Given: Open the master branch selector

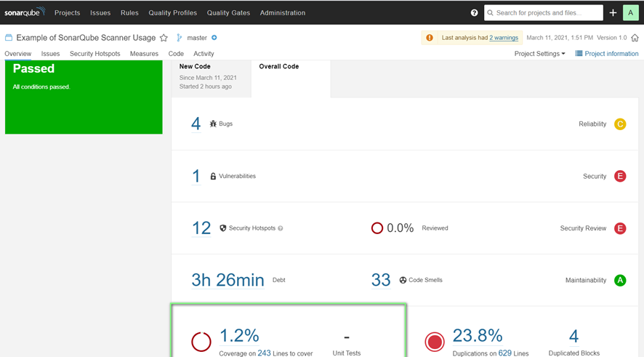Looking at the screenshot, I should click(x=197, y=38).
